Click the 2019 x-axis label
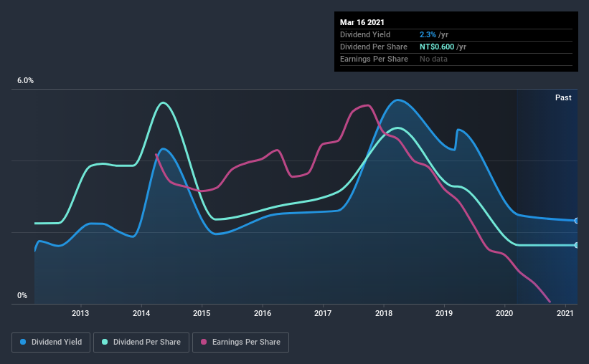Image resolution: width=589 pixels, height=364 pixels. click(x=444, y=313)
